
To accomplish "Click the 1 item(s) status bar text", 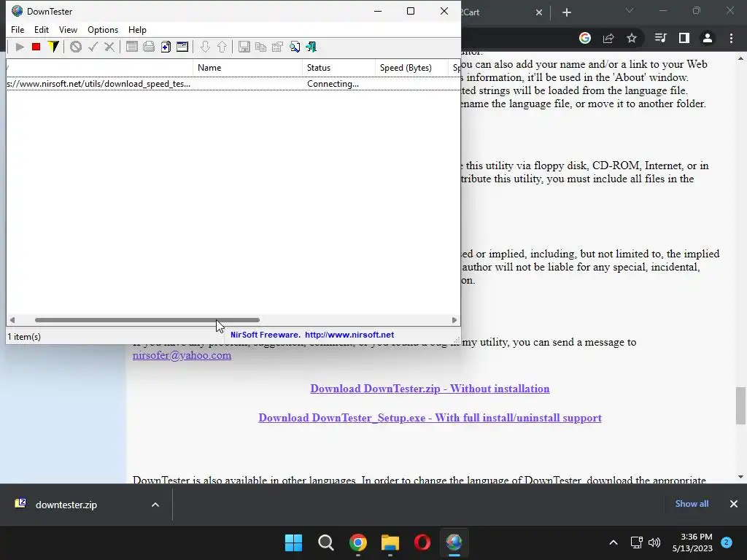I will tap(24, 337).
